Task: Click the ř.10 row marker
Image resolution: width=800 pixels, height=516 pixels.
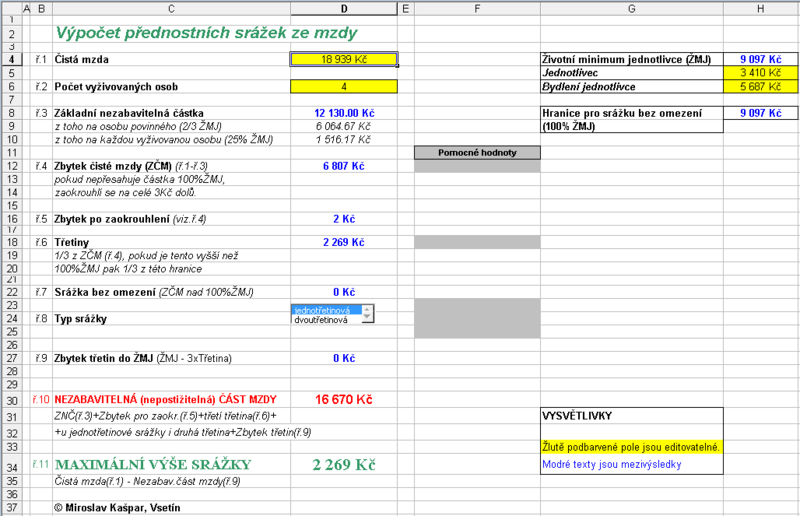Action: point(41,400)
